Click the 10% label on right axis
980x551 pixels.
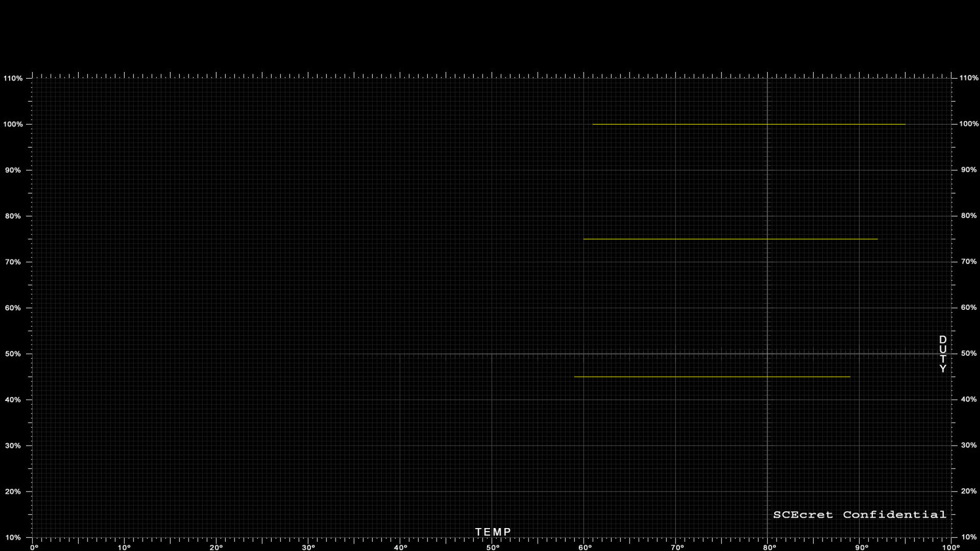pyautogui.click(x=969, y=537)
